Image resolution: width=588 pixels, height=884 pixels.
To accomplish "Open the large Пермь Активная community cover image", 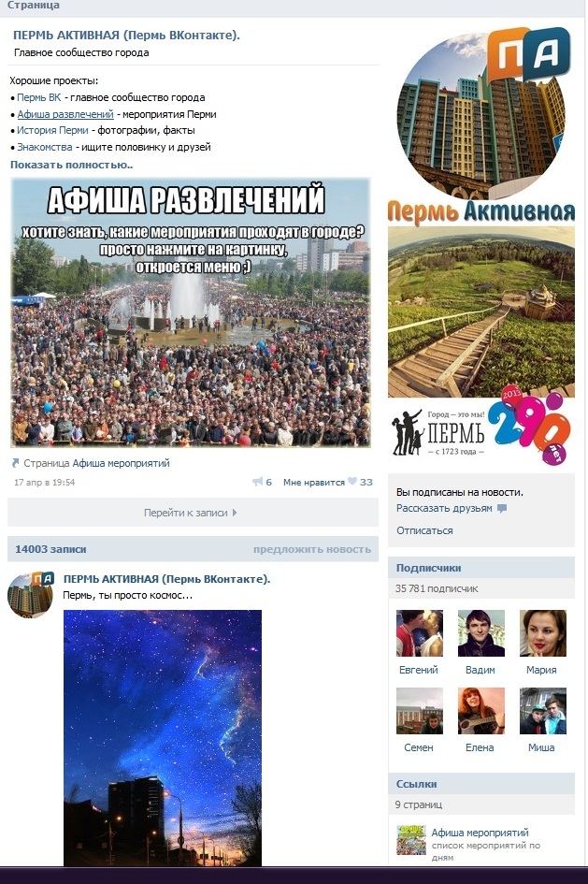I will pyautogui.click(x=481, y=246).
